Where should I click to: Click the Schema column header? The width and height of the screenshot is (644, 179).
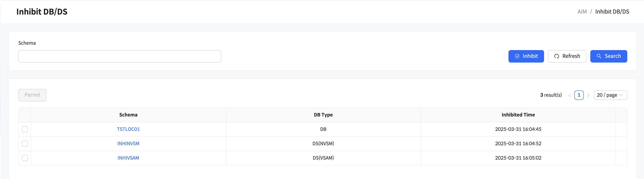pos(128,115)
